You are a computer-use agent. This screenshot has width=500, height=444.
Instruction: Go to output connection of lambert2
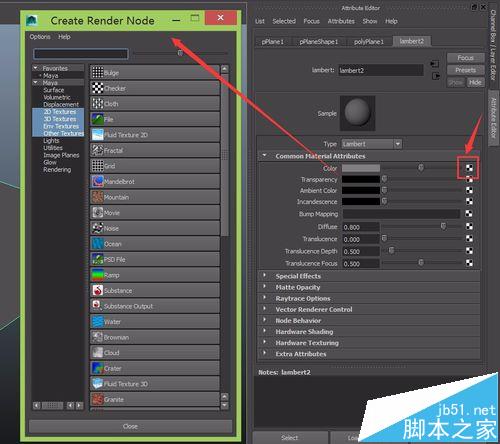pyautogui.click(x=436, y=76)
